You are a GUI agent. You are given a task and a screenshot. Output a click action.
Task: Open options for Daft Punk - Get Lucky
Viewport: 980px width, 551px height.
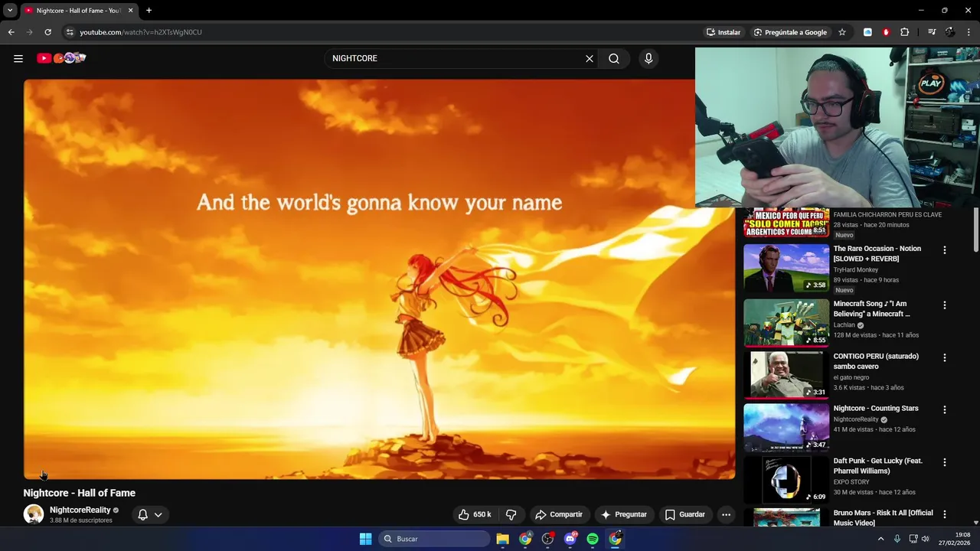944,462
